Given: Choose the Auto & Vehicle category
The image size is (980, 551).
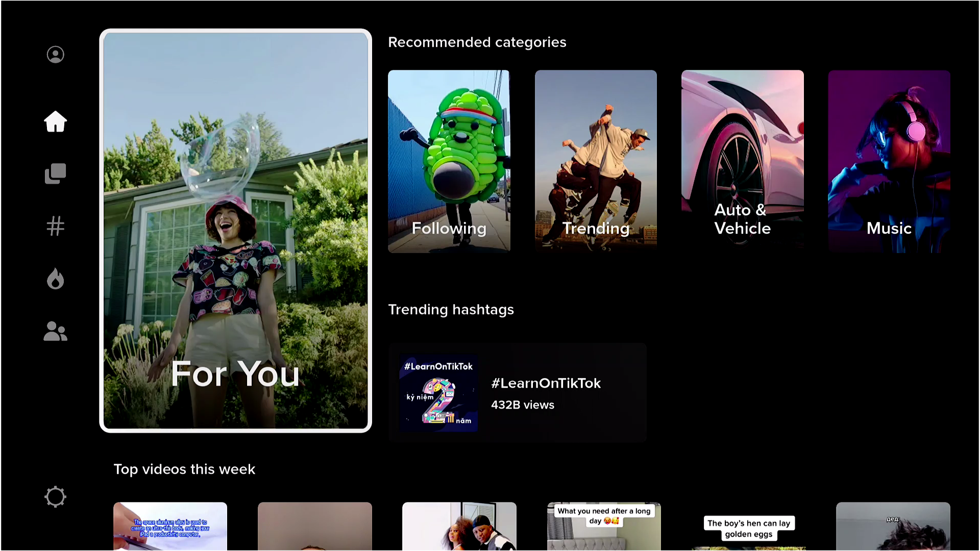Looking at the screenshot, I should tap(742, 161).
